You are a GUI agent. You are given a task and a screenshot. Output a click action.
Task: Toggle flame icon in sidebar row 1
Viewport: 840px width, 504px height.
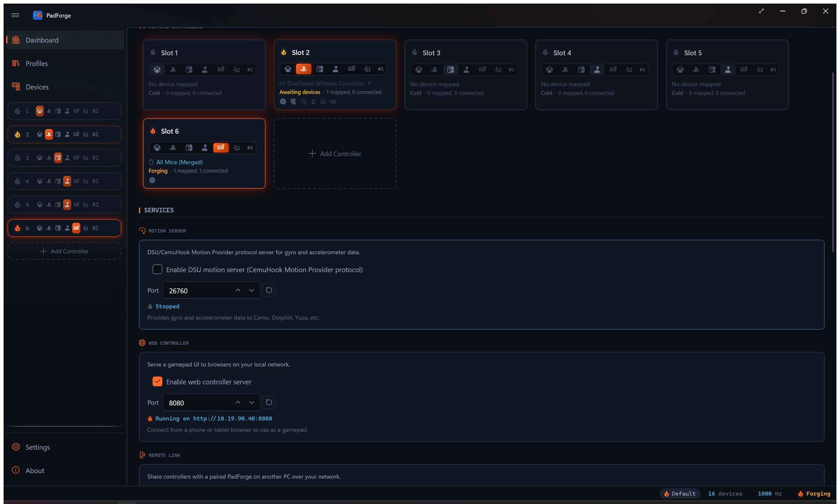[x=17, y=111]
